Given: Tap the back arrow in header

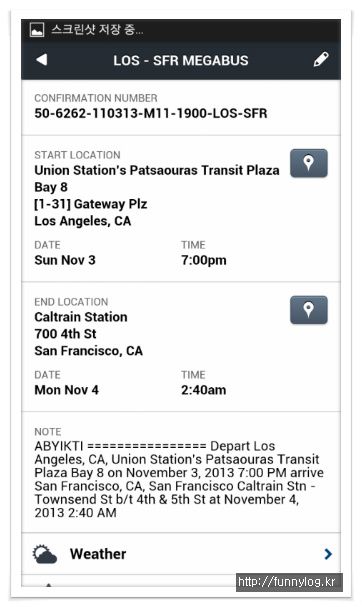Looking at the screenshot, I should (x=42, y=60).
